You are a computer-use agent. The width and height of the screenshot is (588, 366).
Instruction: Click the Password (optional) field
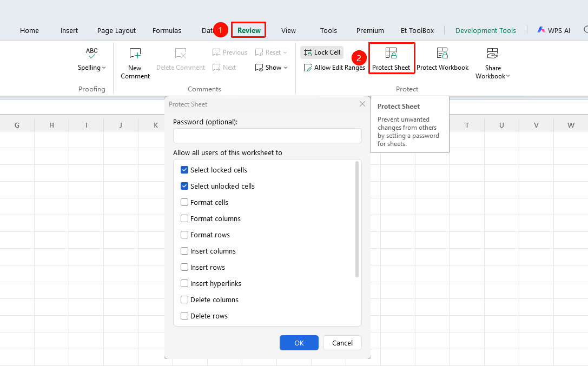267,136
